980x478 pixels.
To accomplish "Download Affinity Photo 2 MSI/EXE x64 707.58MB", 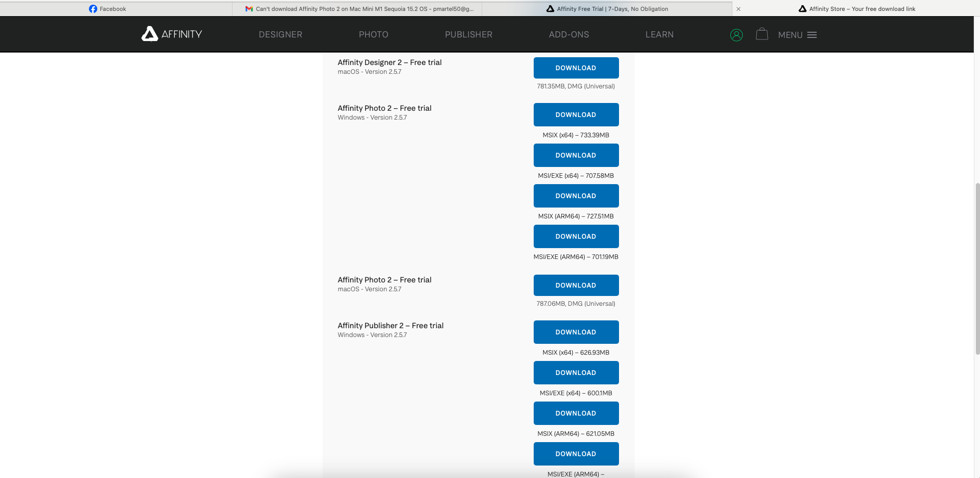I will coord(576,155).
